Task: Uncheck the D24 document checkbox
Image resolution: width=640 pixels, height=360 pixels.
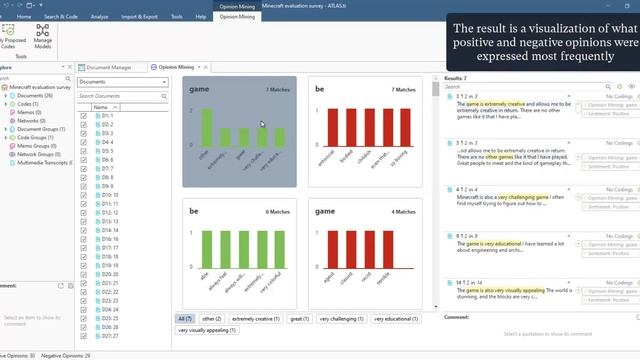Action: (x=84, y=309)
